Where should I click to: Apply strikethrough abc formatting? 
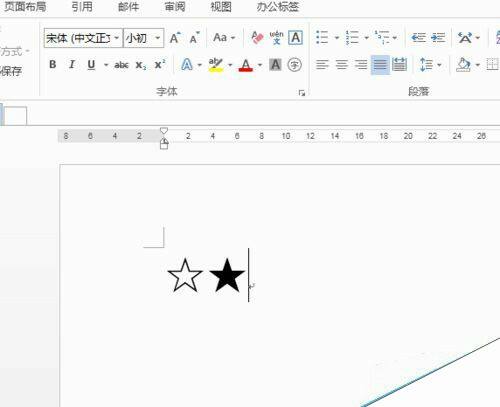(122, 65)
